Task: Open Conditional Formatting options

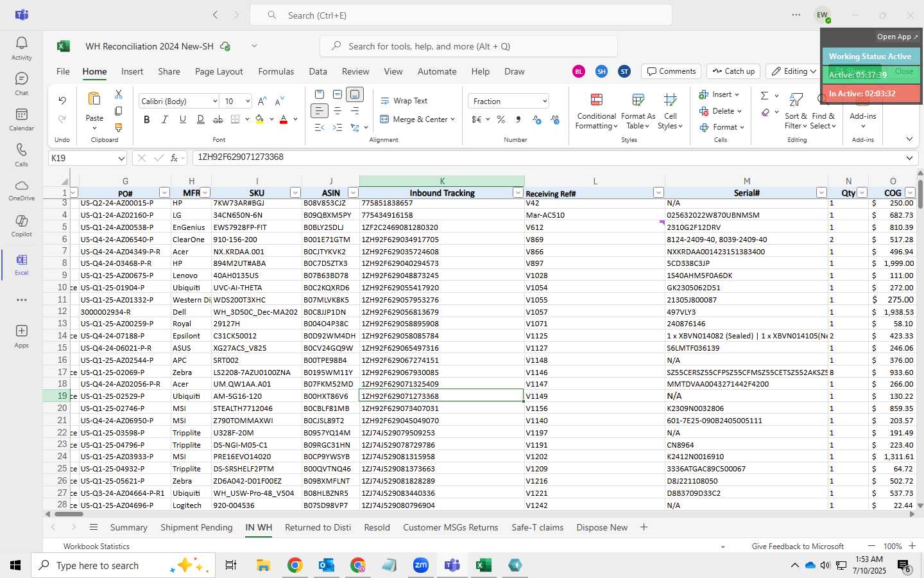Action: pyautogui.click(x=596, y=112)
